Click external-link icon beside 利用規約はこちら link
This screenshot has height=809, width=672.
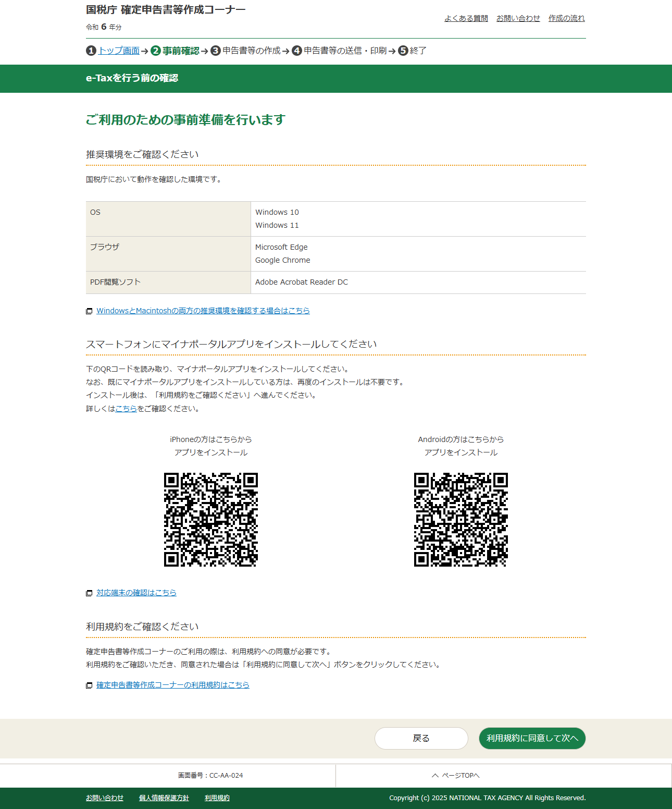click(89, 685)
